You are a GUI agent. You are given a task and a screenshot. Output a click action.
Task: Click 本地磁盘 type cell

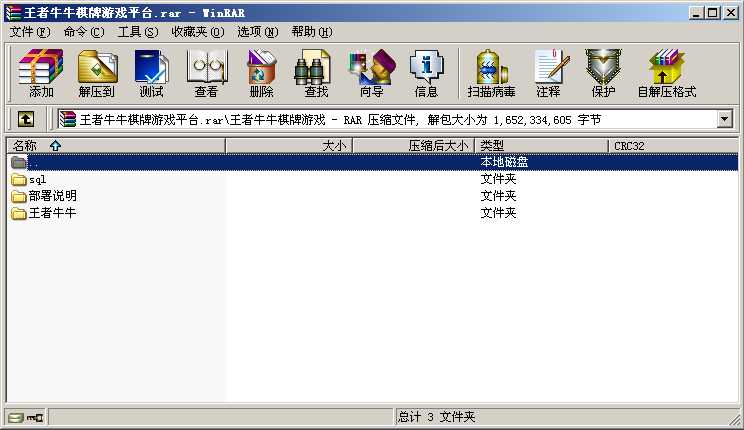pyautogui.click(x=504, y=162)
